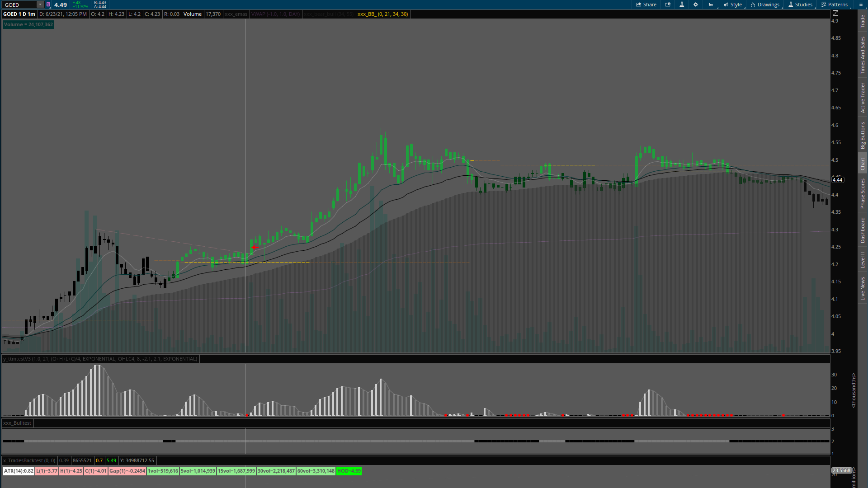The height and width of the screenshot is (488, 868).
Task: Open the Times And Sales sidebar tab
Action: tap(863, 55)
